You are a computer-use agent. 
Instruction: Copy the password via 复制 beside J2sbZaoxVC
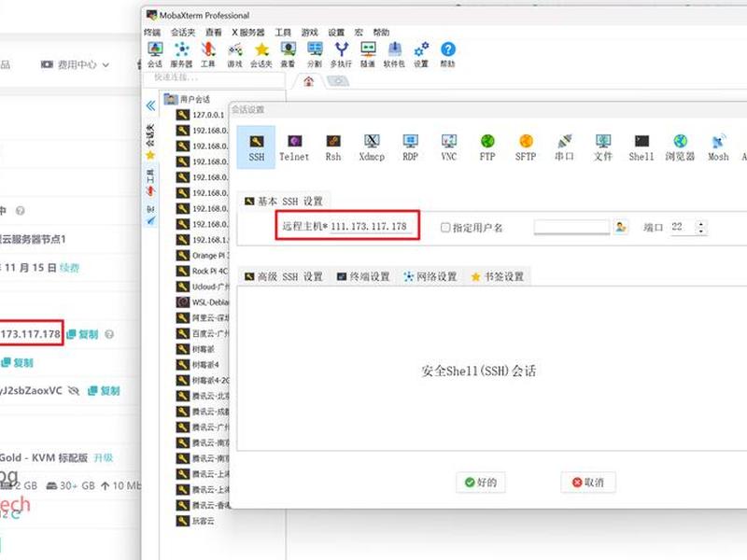[104, 391]
